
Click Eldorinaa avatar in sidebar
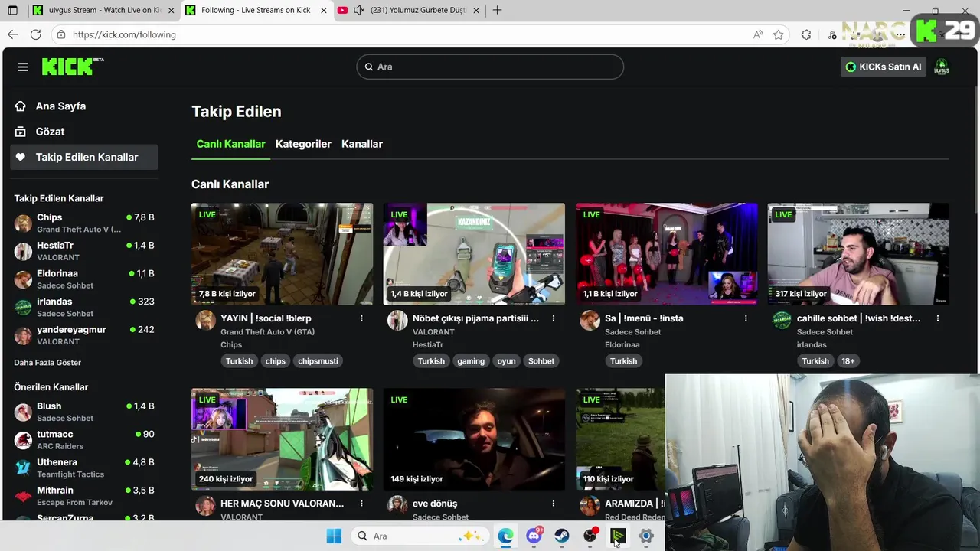(x=24, y=279)
